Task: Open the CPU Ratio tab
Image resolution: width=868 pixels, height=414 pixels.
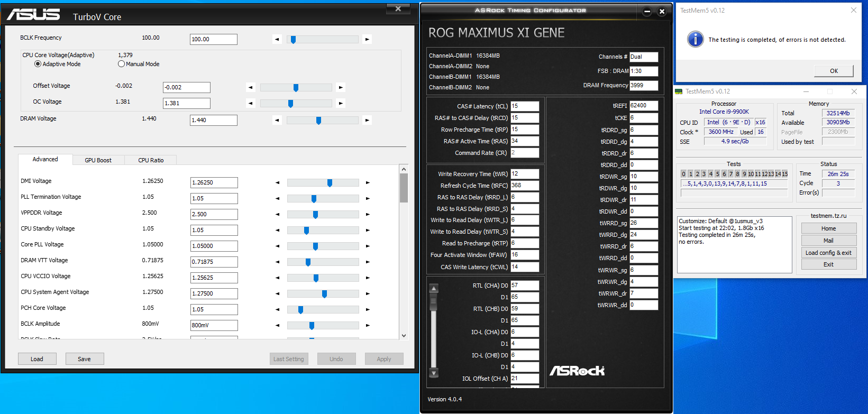Action: tap(151, 160)
